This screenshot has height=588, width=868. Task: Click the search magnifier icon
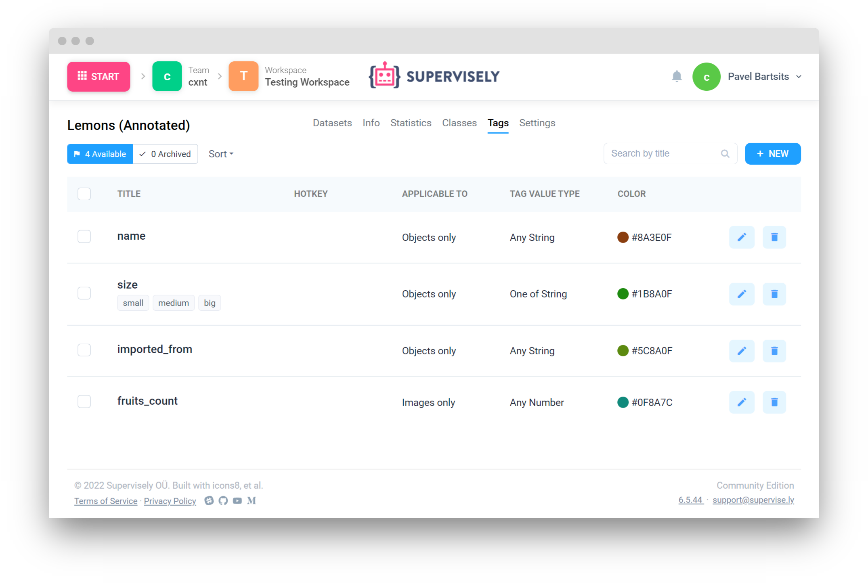[x=725, y=154]
